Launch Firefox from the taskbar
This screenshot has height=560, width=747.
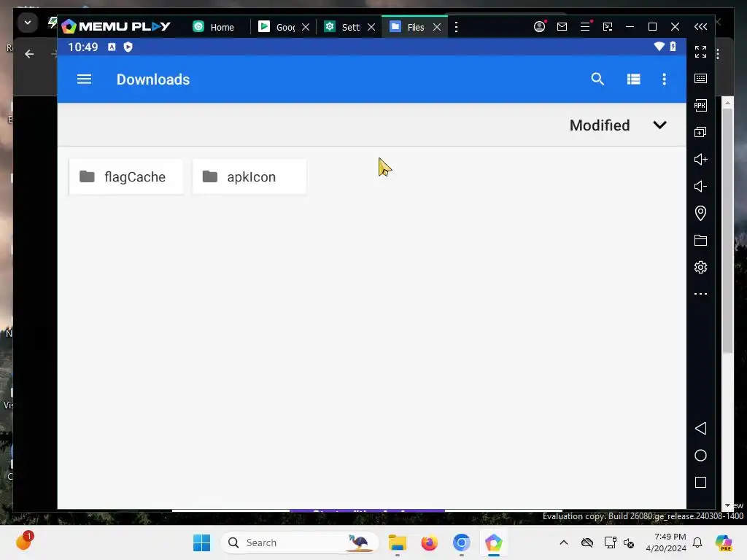pyautogui.click(x=429, y=542)
